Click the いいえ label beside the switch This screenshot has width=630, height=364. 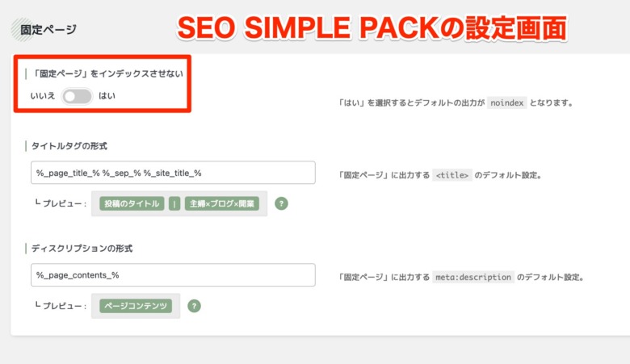(x=43, y=96)
